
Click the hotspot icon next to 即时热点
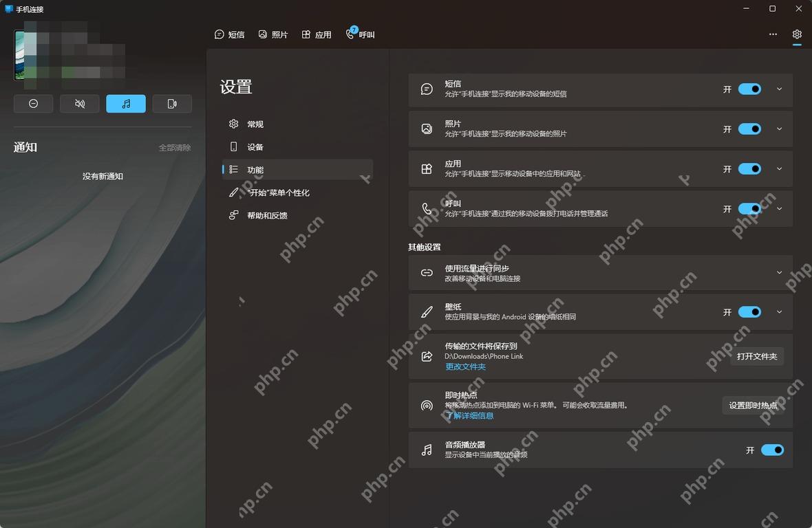pyautogui.click(x=427, y=406)
